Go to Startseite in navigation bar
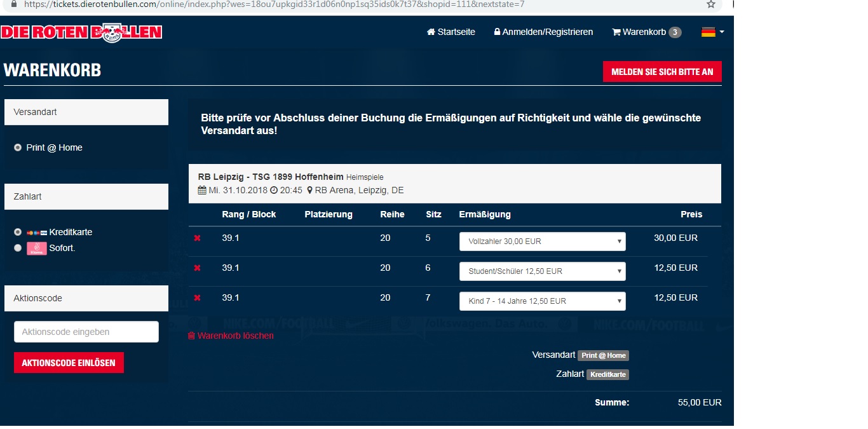868x429 pixels. (451, 32)
